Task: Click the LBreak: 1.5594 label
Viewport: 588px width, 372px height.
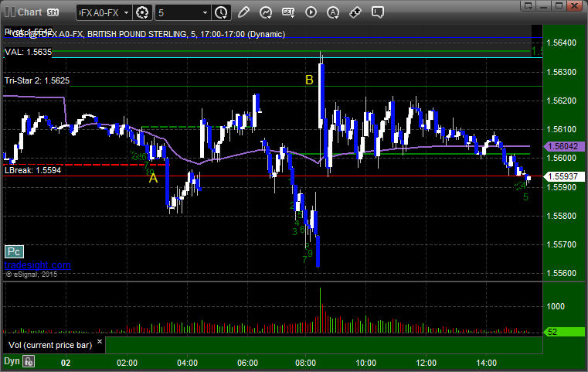Action: tap(32, 170)
